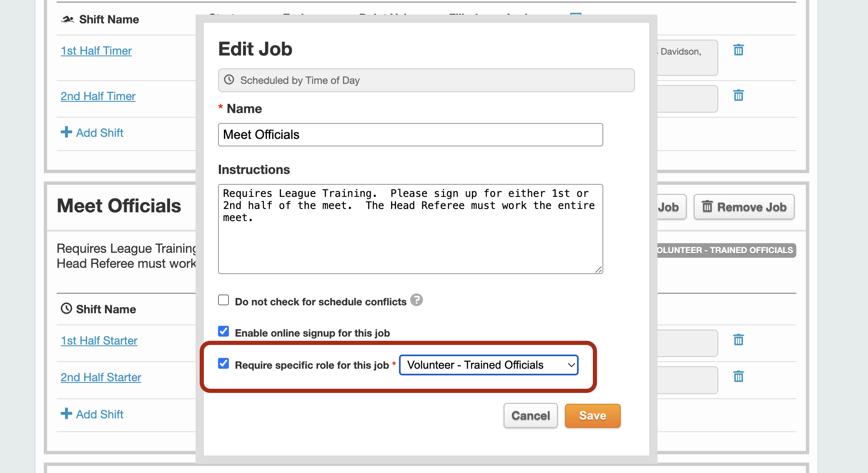Open the 2nd Half Timer shift link

(x=98, y=96)
